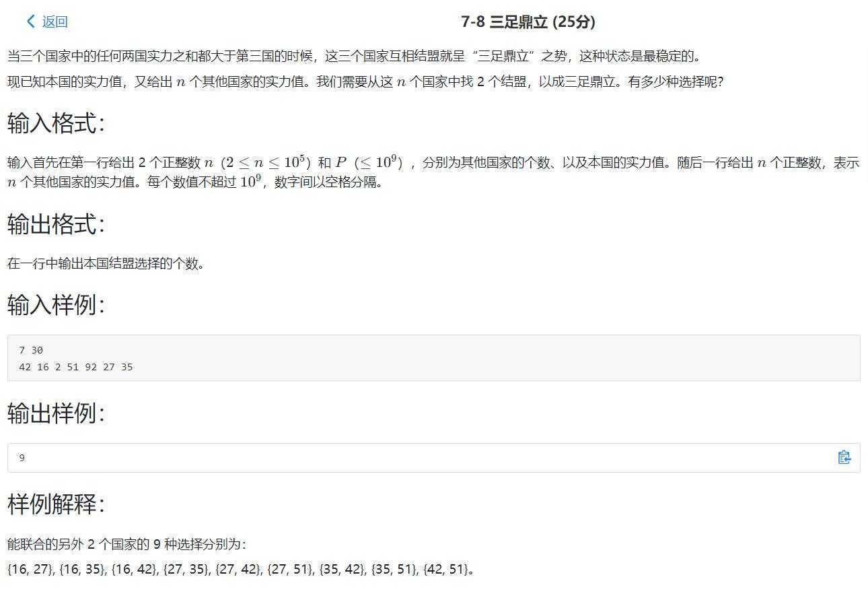Click the 输入格式 heading
Image resolution: width=868 pixels, height=610 pixels.
pyautogui.click(x=56, y=123)
